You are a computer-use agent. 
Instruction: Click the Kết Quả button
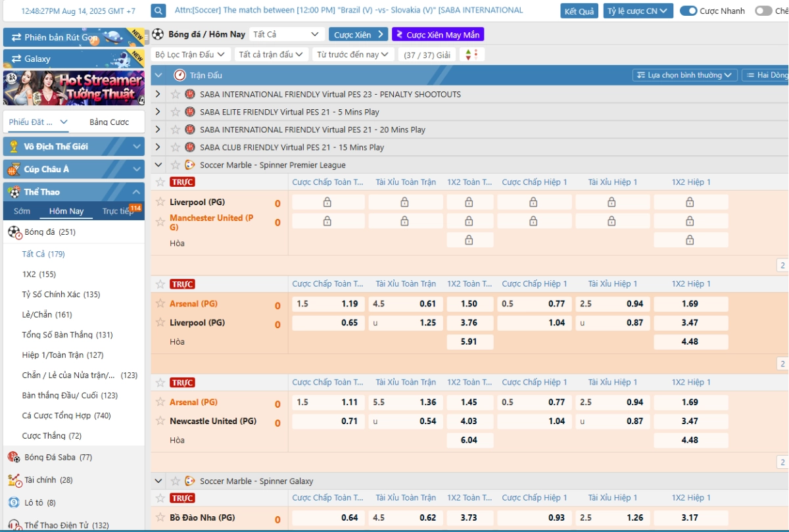[579, 11]
